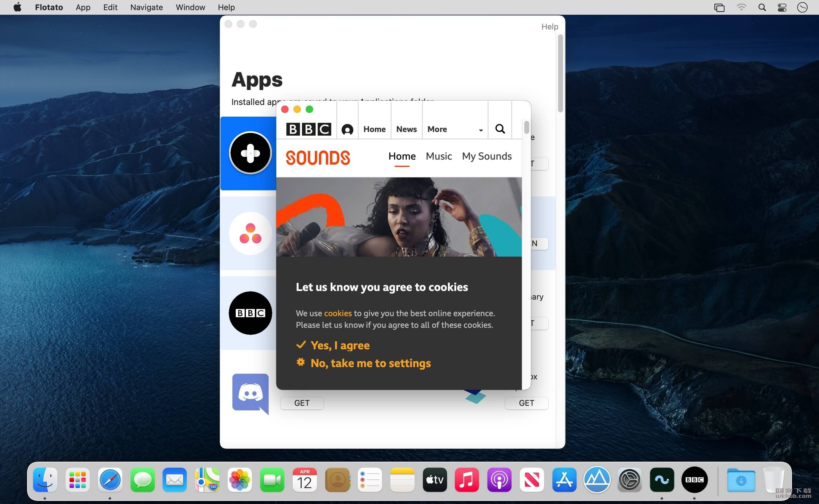
Task: Open Photos from the Dock
Action: (240, 480)
